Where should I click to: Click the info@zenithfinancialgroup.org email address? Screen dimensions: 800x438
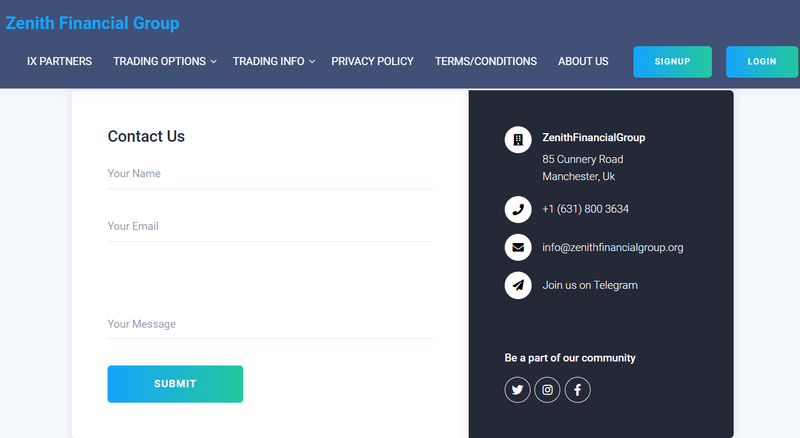pyautogui.click(x=612, y=248)
